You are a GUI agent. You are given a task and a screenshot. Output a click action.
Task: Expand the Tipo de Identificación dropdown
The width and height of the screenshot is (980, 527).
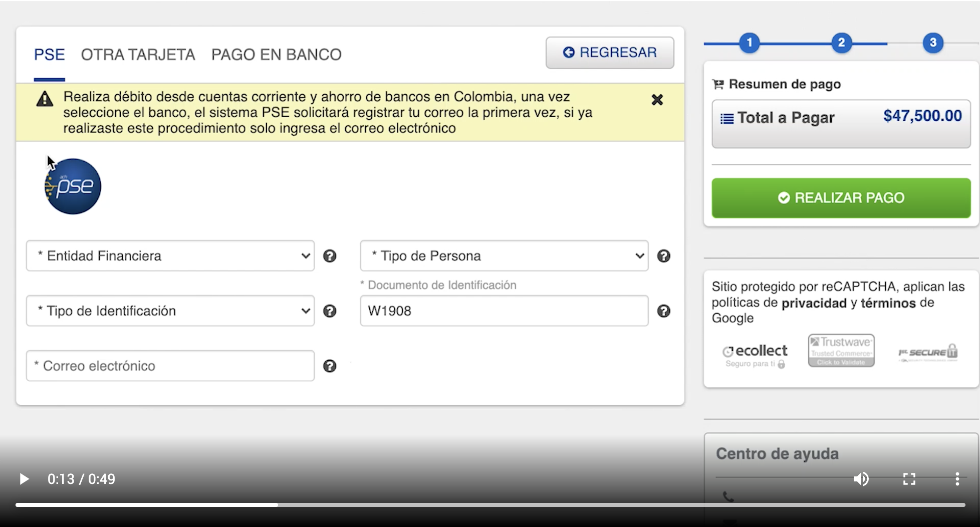170,311
